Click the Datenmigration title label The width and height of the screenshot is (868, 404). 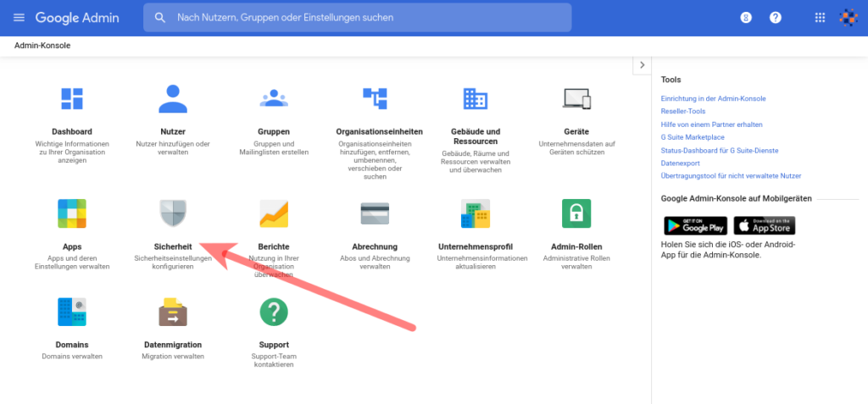coord(173,345)
